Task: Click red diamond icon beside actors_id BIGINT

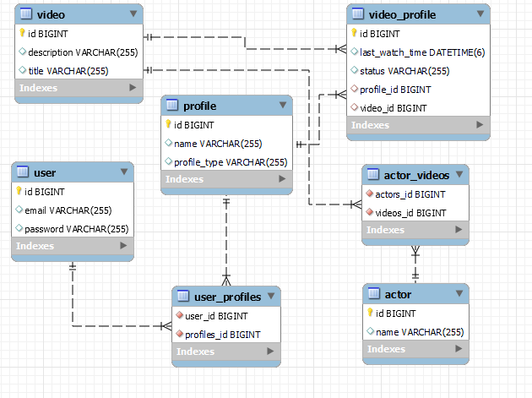Action: tap(370, 194)
